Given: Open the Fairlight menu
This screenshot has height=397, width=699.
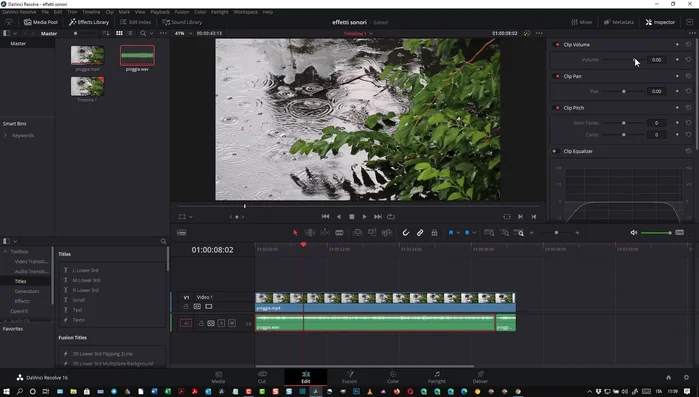Looking at the screenshot, I should click(x=219, y=12).
